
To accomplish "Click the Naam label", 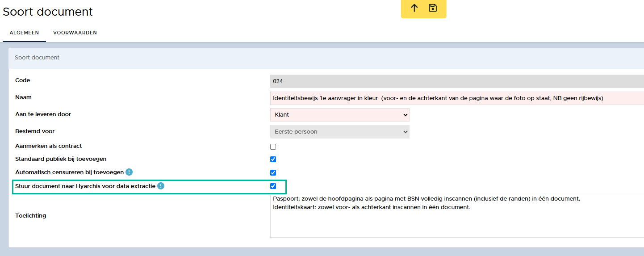I will (23, 97).
